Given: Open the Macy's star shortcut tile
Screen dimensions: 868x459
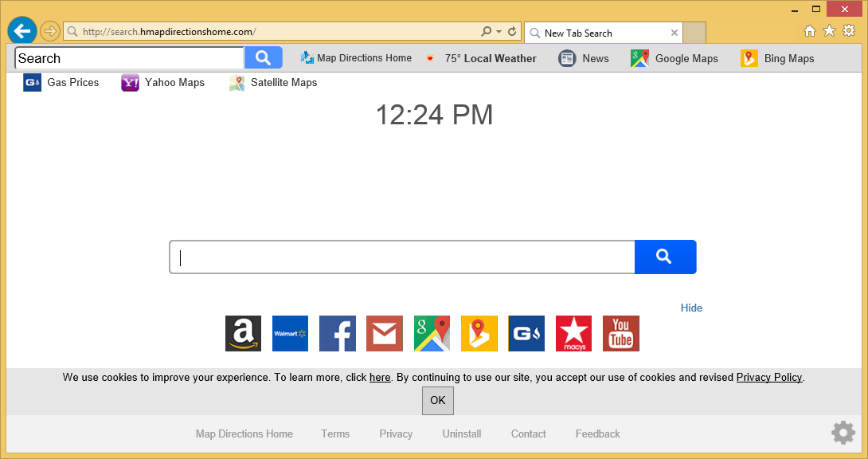Looking at the screenshot, I should (x=573, y=333).
